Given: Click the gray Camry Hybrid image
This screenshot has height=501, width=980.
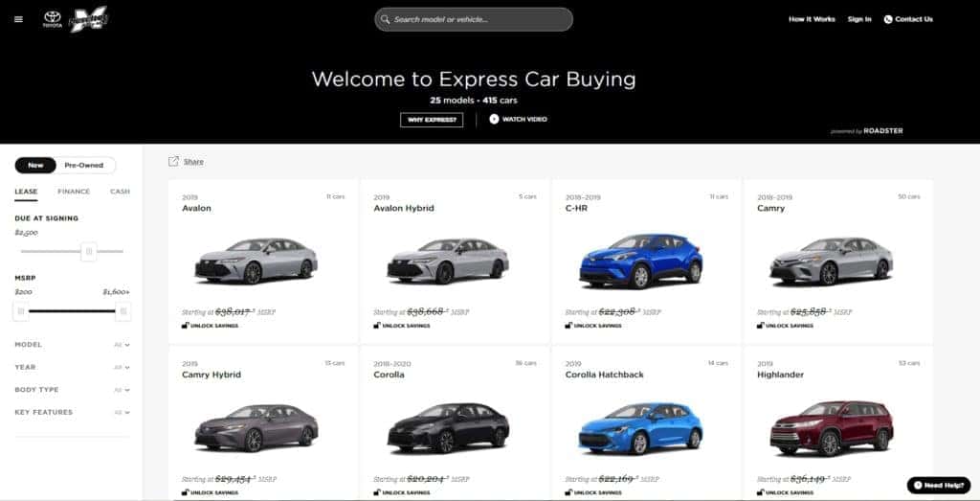Looking at the screenshot, I should (x=256, y=428).
